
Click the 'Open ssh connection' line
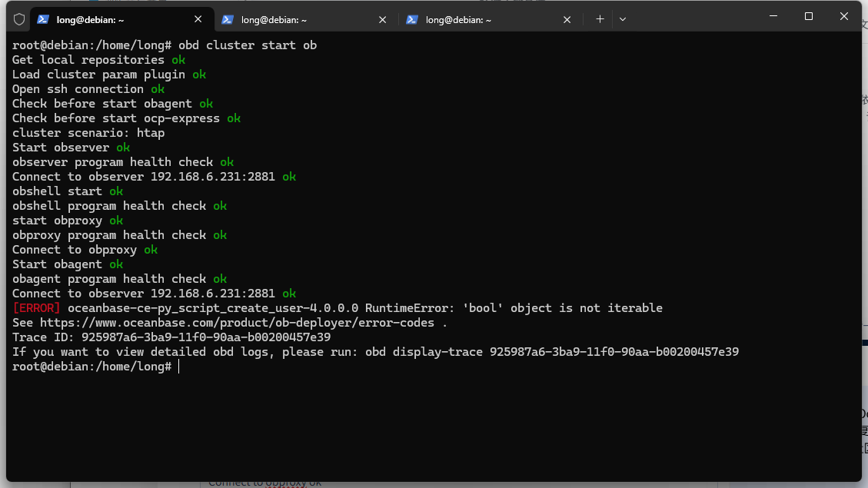(88, 89)
